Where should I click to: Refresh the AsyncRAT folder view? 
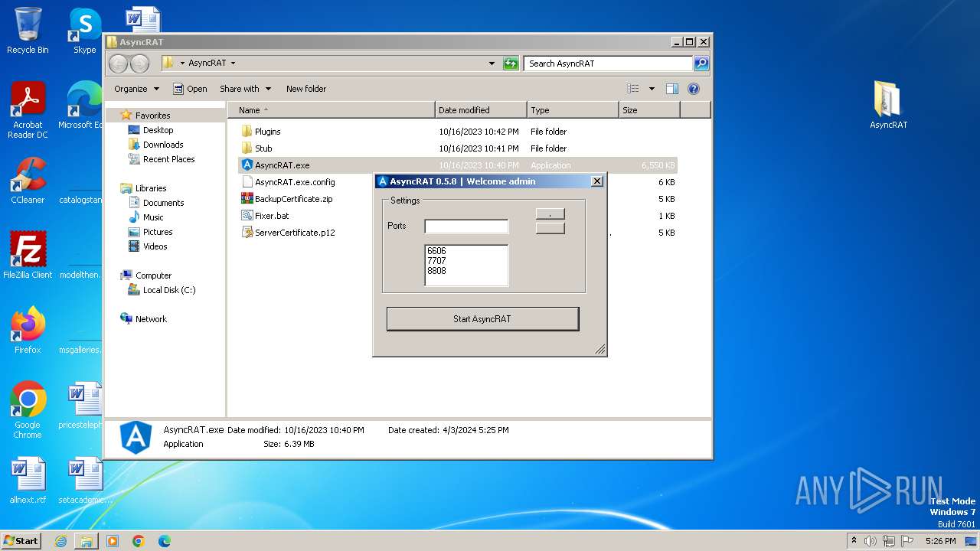[511, 64]
